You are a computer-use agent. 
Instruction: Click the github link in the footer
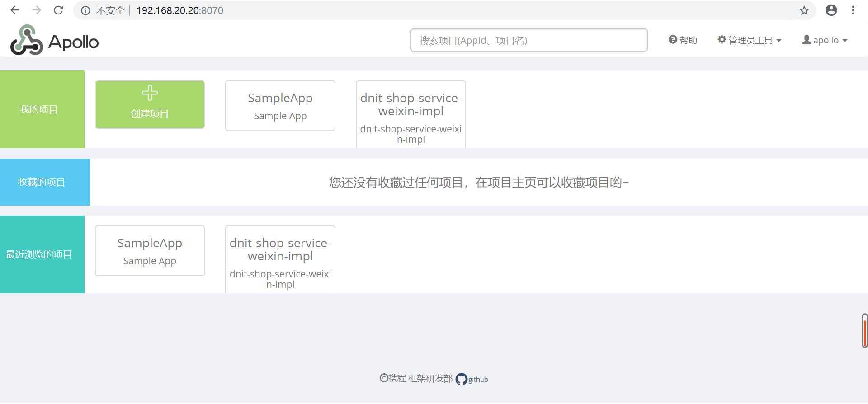[x=472, y=379]
